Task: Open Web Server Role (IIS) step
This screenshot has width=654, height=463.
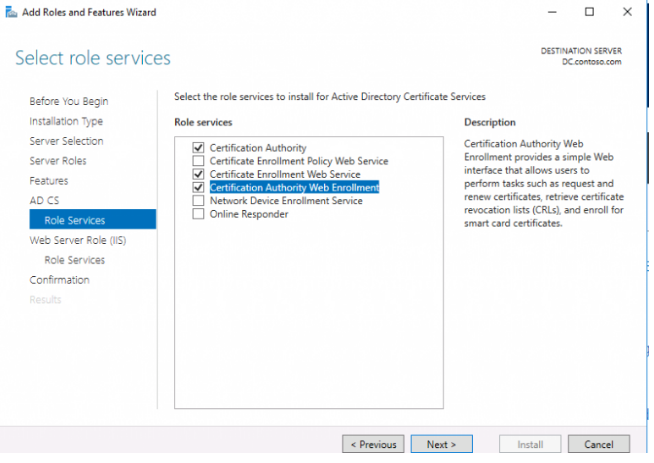Action: click(x=78, y=241)
